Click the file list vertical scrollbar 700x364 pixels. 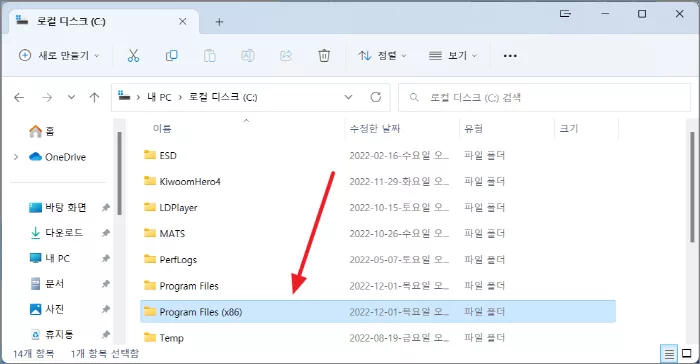[692, 188]
